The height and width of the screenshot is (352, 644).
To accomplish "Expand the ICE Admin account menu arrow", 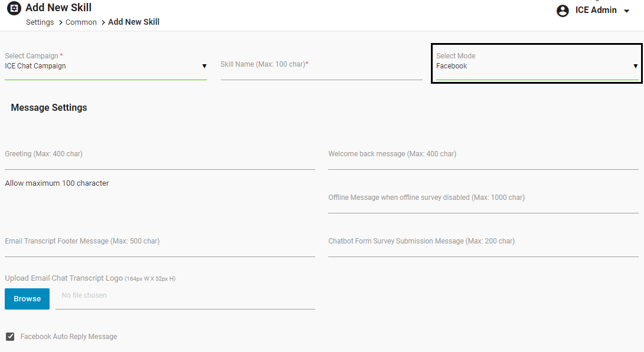I will [x=627, y=11].
